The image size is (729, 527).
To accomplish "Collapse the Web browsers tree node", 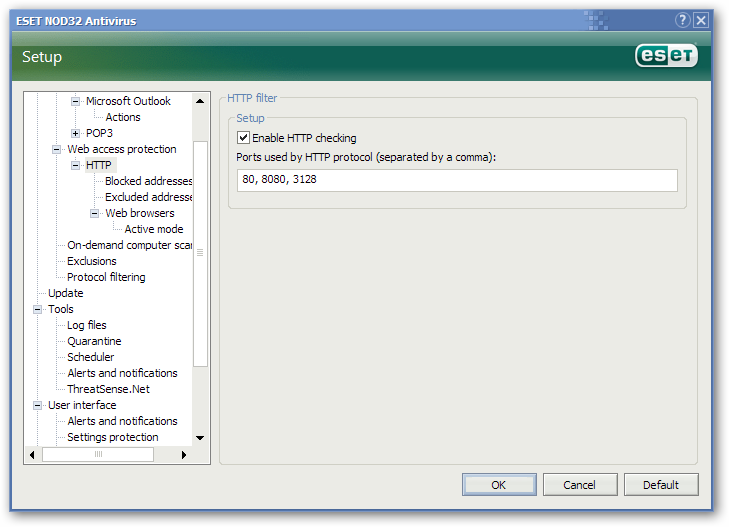I will click(x=94, y=213).
